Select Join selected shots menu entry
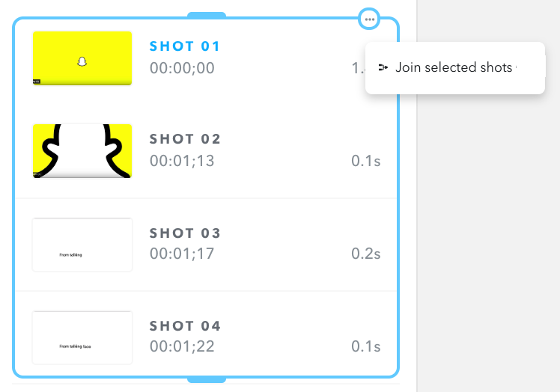Viewport: 560px width, 392px height. pyautogui.click(x=455, y=68)
